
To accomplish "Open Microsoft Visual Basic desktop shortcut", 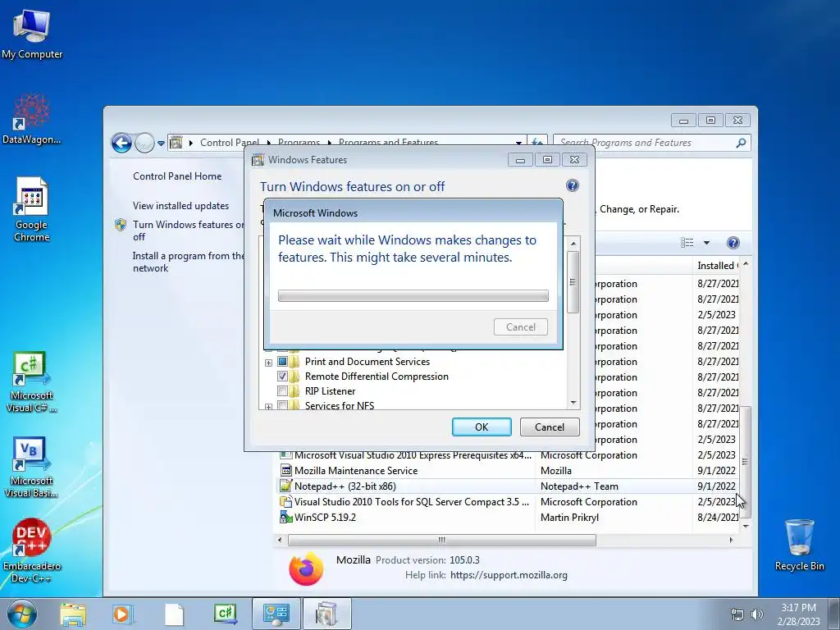I will coord(32,468).
